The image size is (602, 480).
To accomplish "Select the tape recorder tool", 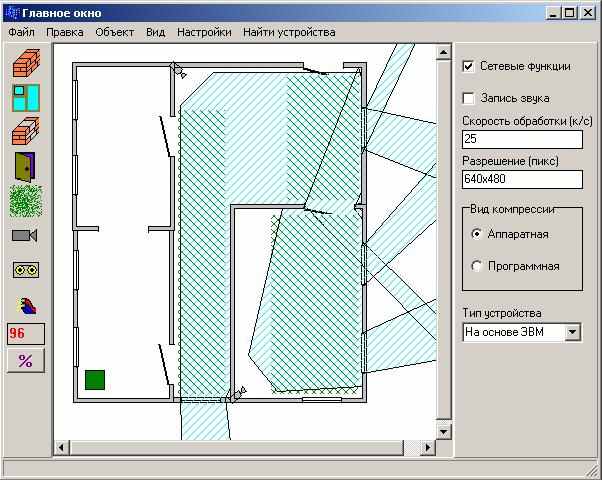I will click(26, 270).
